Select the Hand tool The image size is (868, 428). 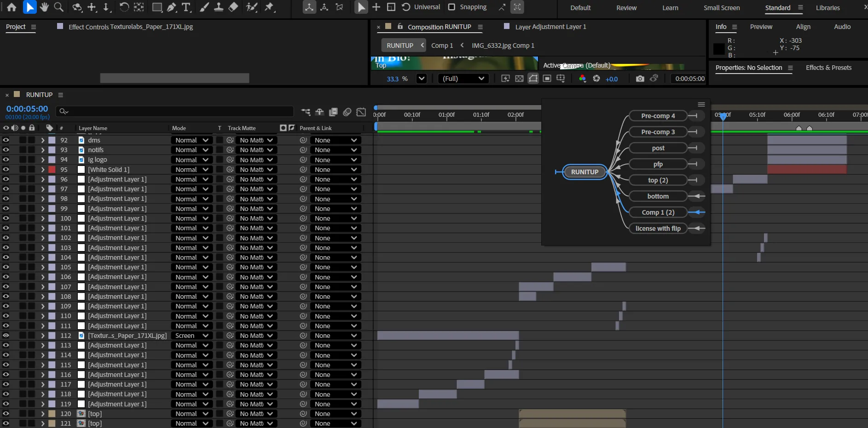tap(44, 7)
